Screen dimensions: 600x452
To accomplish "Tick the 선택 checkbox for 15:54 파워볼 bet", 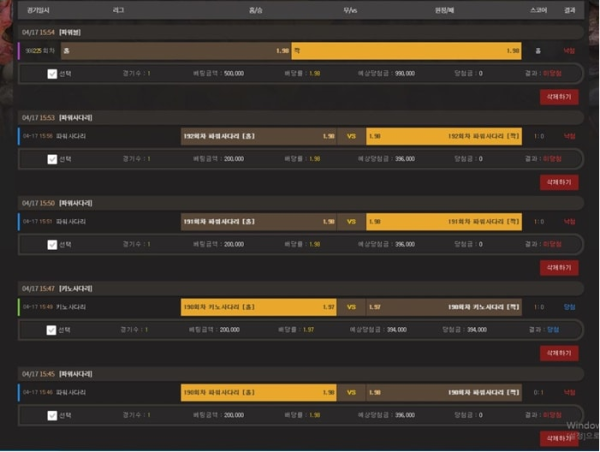I will [52, 73].
